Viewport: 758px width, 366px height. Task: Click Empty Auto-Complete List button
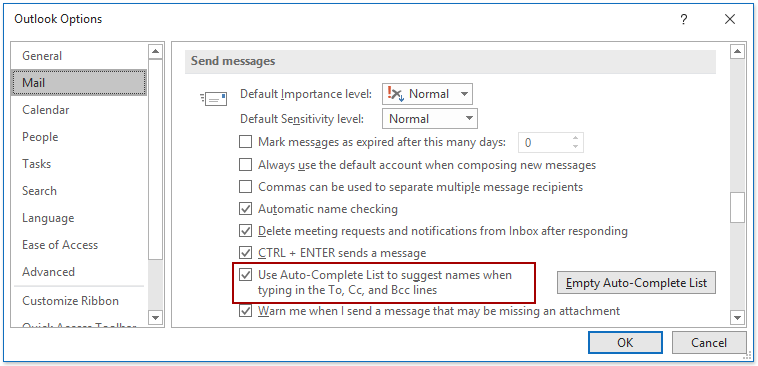tap(636, 282)
